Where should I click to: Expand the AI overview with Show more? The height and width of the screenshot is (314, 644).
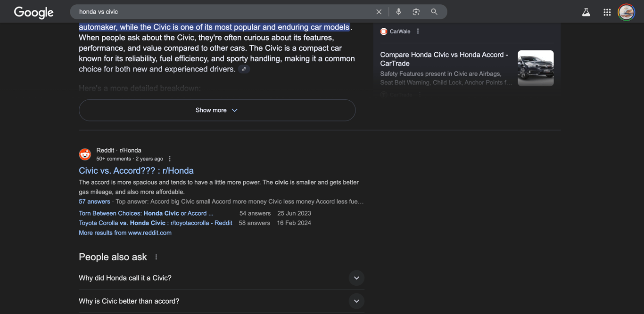[x=217, y=110]
